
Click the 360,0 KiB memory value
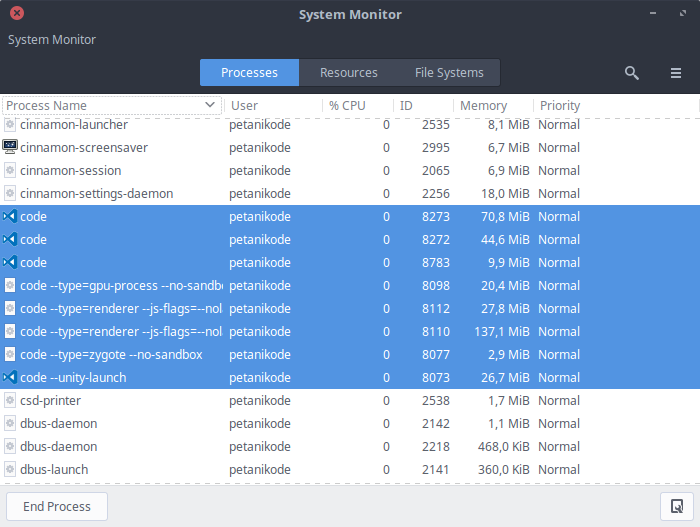[504, 469]
